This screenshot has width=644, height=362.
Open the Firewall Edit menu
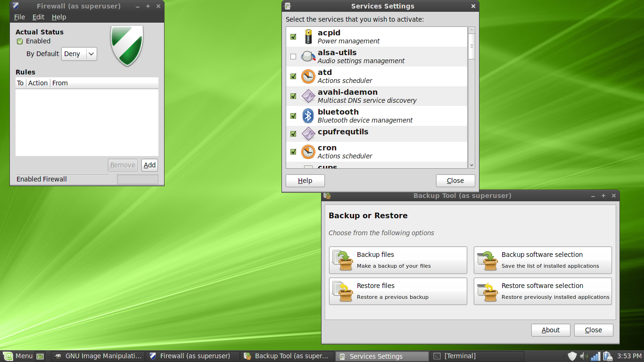click(x=38, y=17)
